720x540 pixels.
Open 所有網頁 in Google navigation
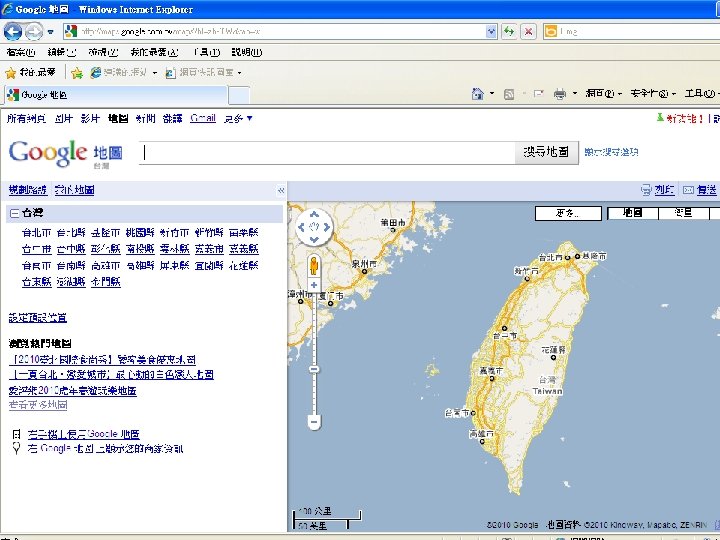26,118
